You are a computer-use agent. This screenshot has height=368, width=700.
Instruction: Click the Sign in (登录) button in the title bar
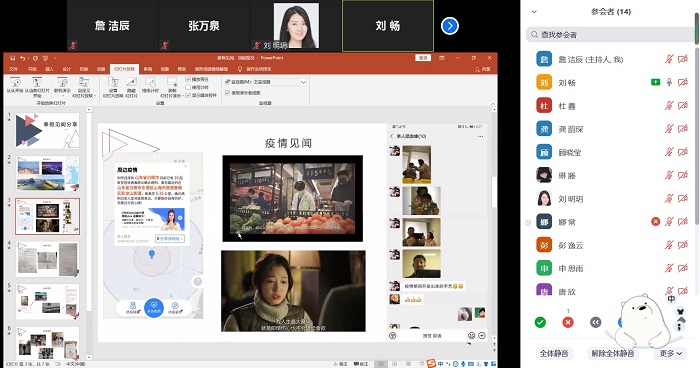[x=423, y=58]
